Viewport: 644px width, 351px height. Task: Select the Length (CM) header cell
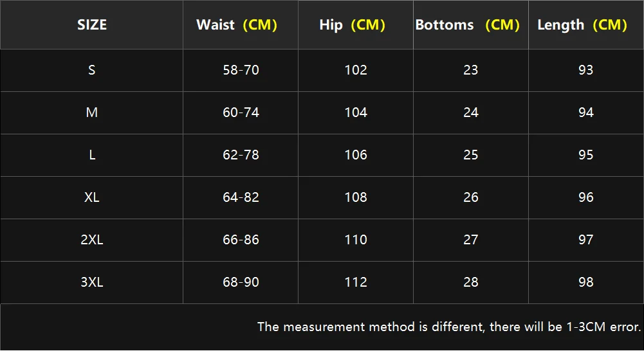pos(582,25)
